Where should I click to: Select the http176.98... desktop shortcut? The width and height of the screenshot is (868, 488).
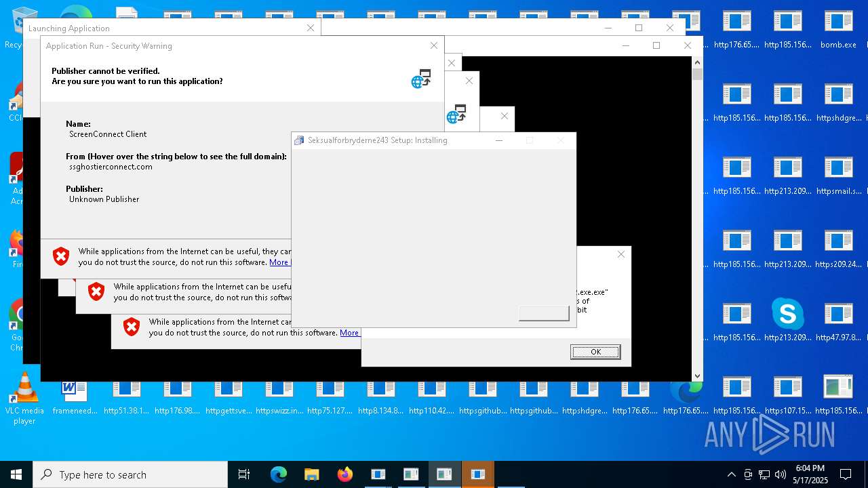click(177, 396)
